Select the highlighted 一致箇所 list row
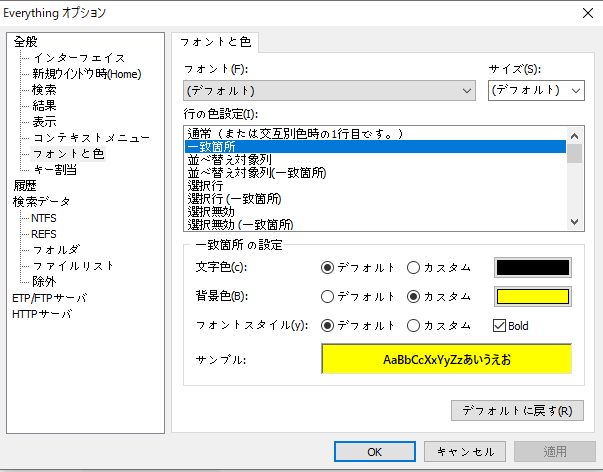This screenshot has width=603, height=472. tap(375, 147)
